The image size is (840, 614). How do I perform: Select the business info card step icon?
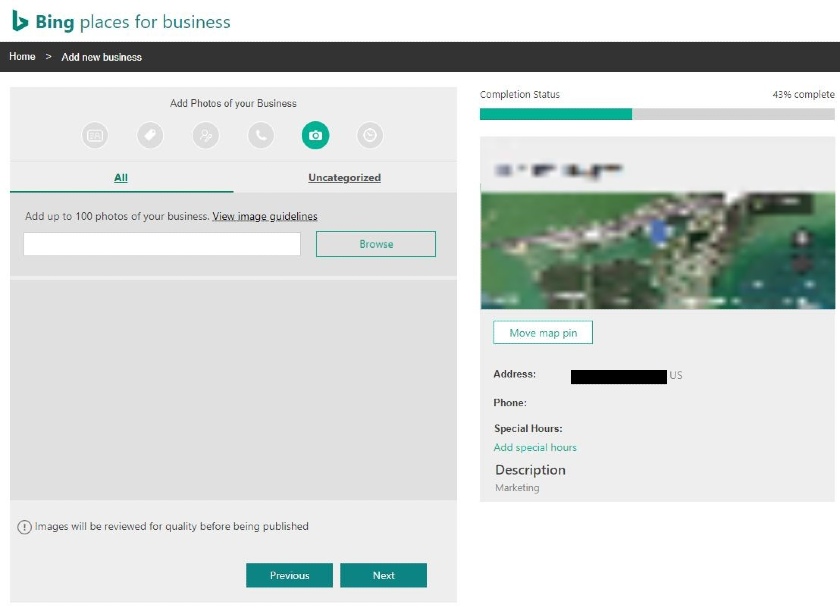pyautogui.click(x=95, y=136)
